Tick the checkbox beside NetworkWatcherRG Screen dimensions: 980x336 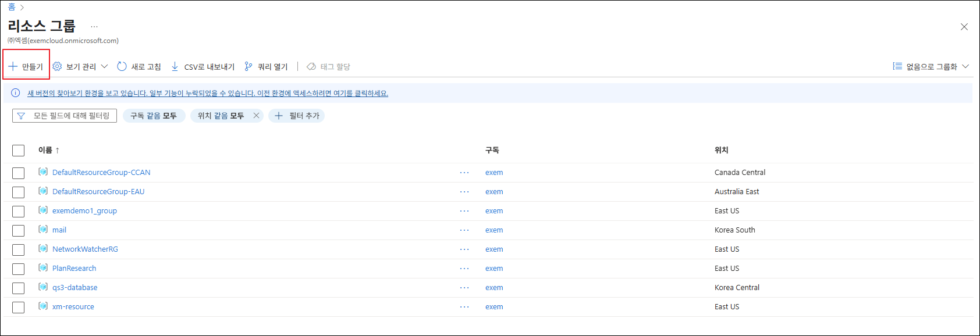click(19, 250)
